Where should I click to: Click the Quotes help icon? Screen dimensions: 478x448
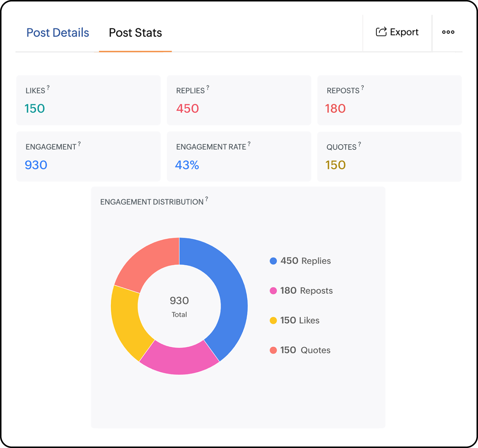point(360,144)
